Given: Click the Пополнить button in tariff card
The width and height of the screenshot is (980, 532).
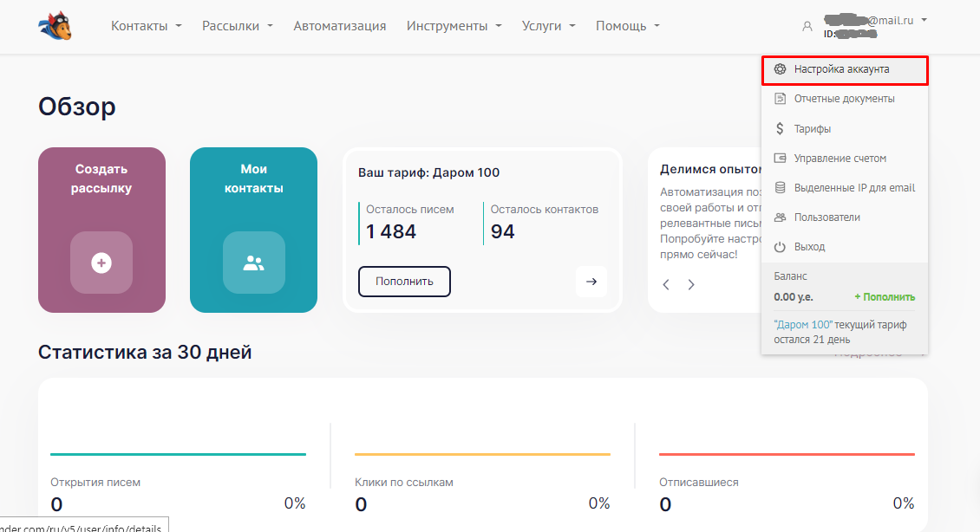Looking at the screenshot, I should (x=404, y=282).
